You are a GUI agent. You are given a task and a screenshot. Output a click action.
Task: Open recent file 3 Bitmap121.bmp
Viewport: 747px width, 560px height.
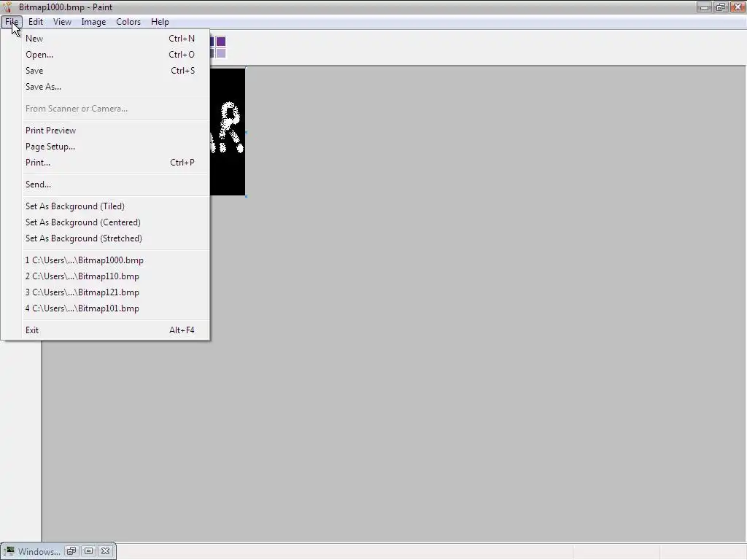coord(106,292)
